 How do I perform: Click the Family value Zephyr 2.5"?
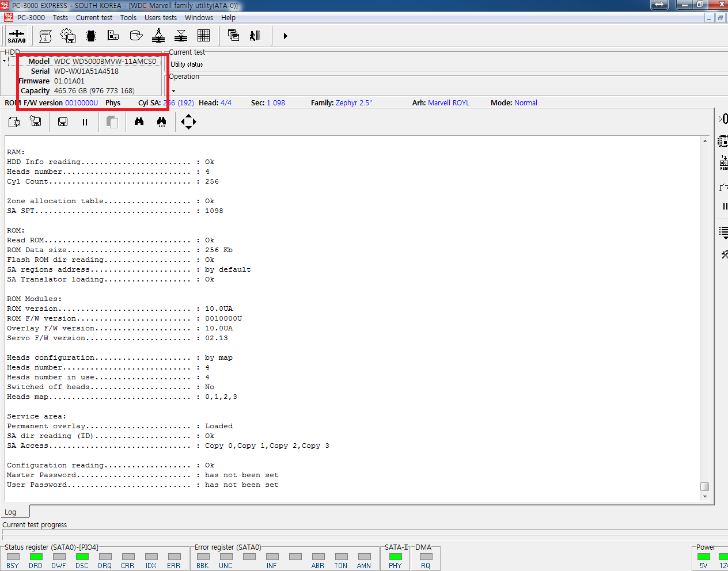coord(354,102)
